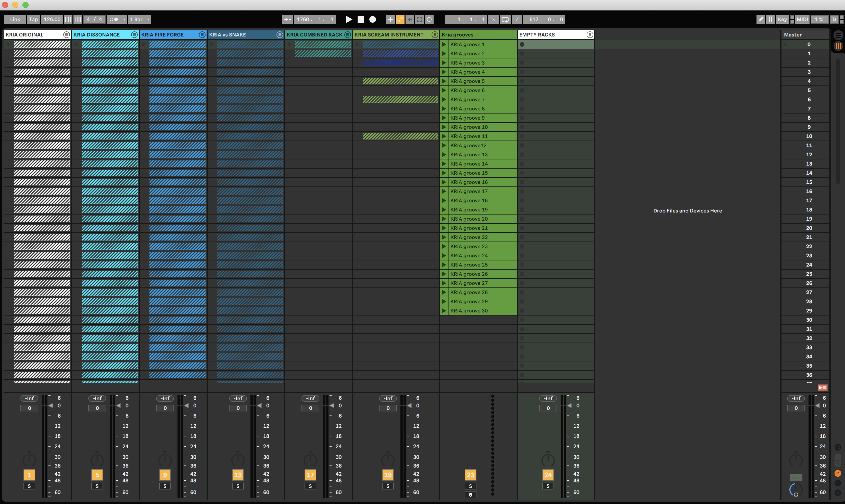
Task: Toggle the Loop switch
Action: 505,19
